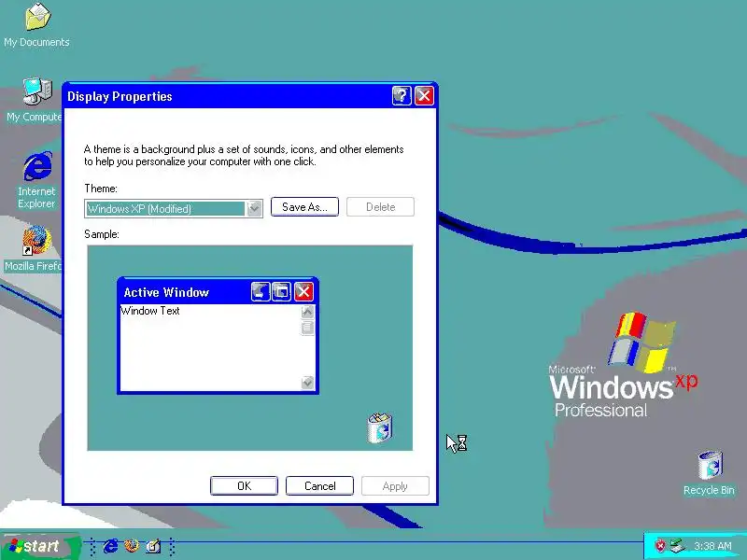Click the Display Properties title bar text
Screen dimensions: 747x560
120,96
